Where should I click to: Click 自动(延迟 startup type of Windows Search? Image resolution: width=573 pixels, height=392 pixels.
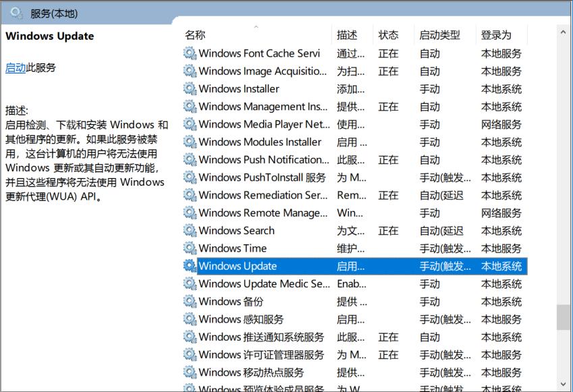442,231
